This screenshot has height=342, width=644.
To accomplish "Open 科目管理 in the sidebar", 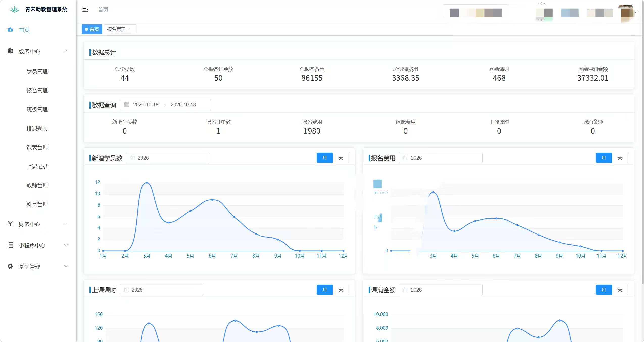I will pyautogui.click(x=37, y=204).
